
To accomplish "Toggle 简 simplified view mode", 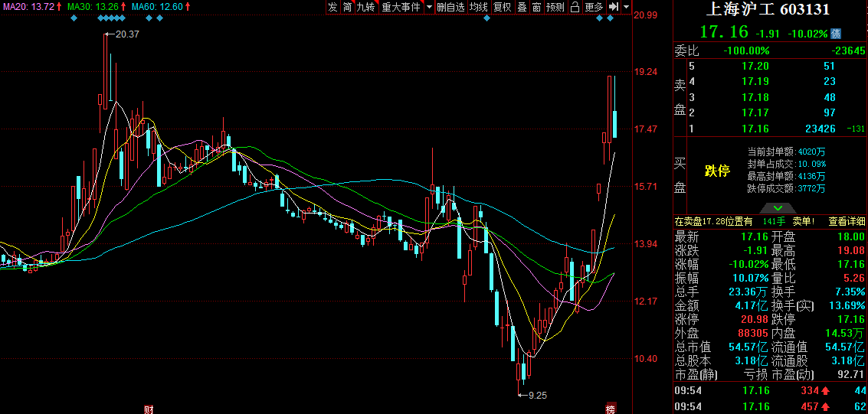I will [x=347, y=7].
